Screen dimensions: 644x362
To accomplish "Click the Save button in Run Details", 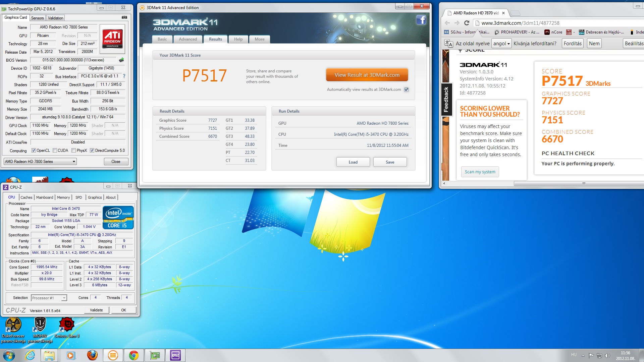I will tap(390, 162).
